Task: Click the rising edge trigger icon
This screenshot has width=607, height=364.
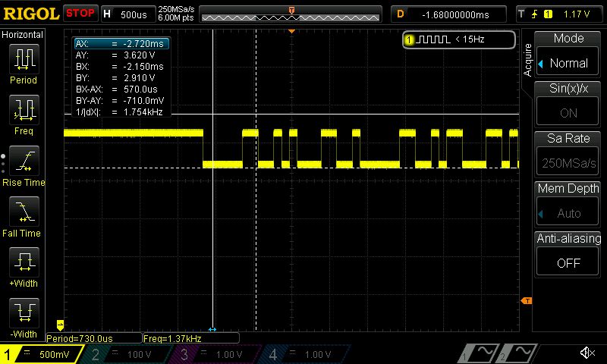Action: click(x=535, y=14)
